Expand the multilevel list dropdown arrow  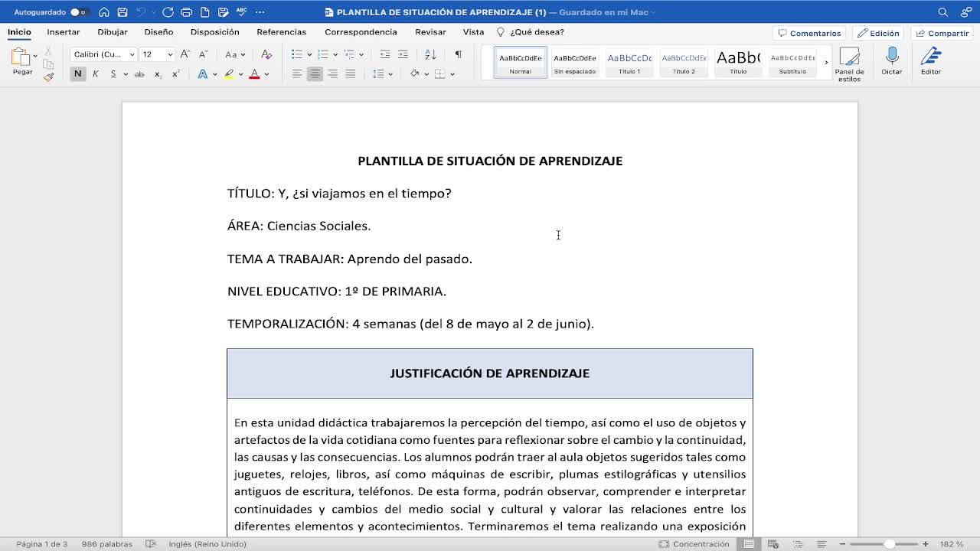pyautogui.click(x=361, y=54)
